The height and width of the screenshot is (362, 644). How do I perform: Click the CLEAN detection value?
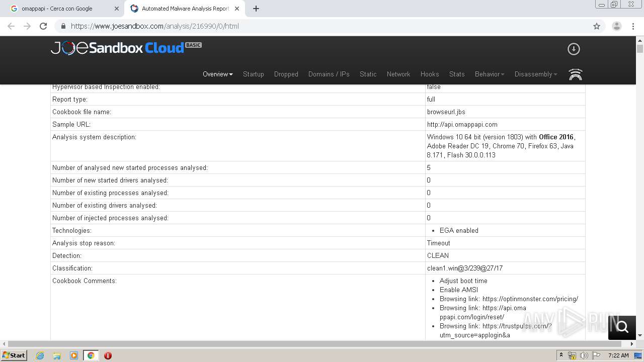coord(438,255)
